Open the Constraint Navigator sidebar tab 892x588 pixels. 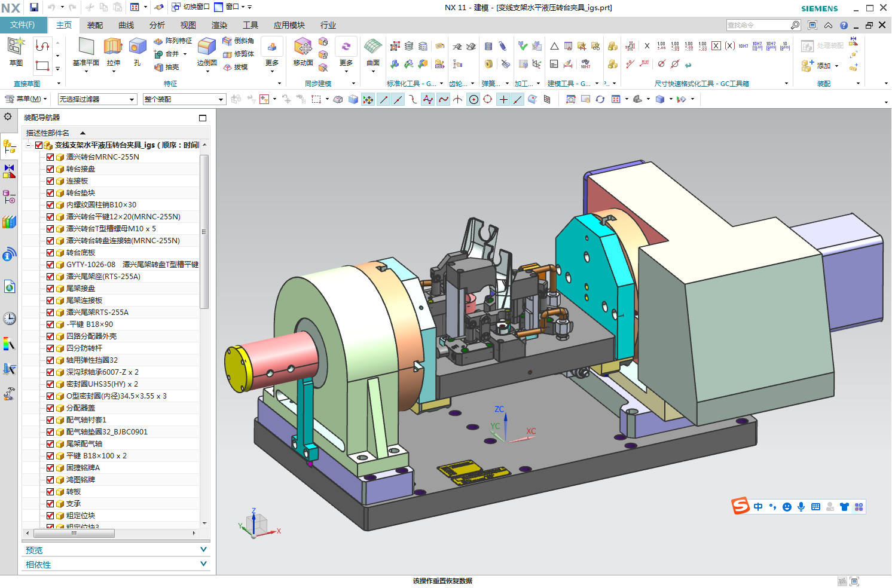[x=9, y=171]
